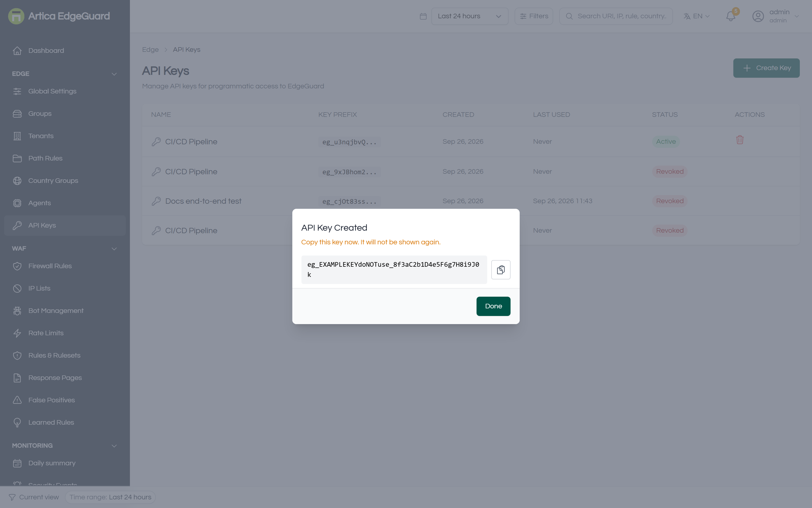Click the eg_u3nqjbvQ... key prefix
Viewport: 812px width, 508px height.
(x=349, y=142)
